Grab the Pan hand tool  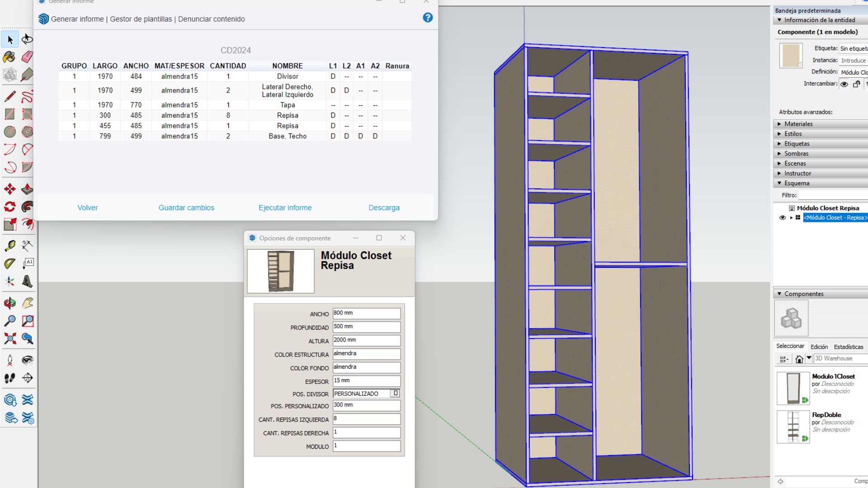pyautogui.click(x=27, y=303)
